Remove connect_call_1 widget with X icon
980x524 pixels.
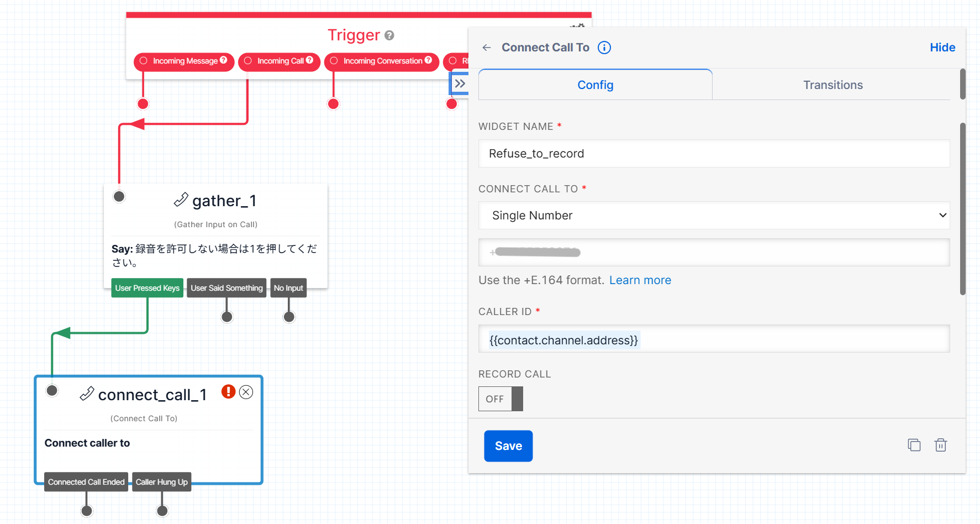coord(246,392)
